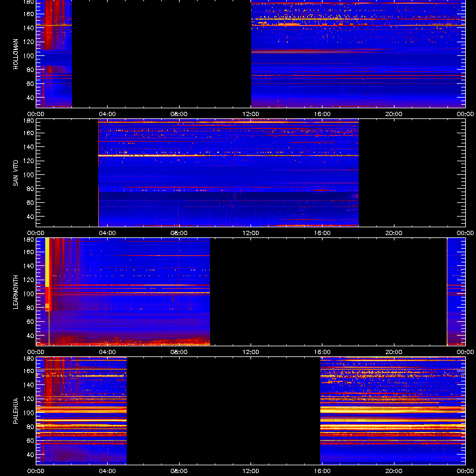Viewport: 476px width, 476px height.
Task: Pick the 100 frequency label on Learmonth axis
Action: coord(29,294)
